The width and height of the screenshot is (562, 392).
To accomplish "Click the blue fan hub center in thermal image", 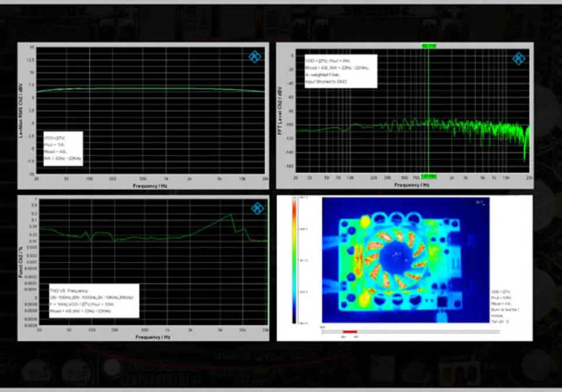I will [x=397, y=257].
